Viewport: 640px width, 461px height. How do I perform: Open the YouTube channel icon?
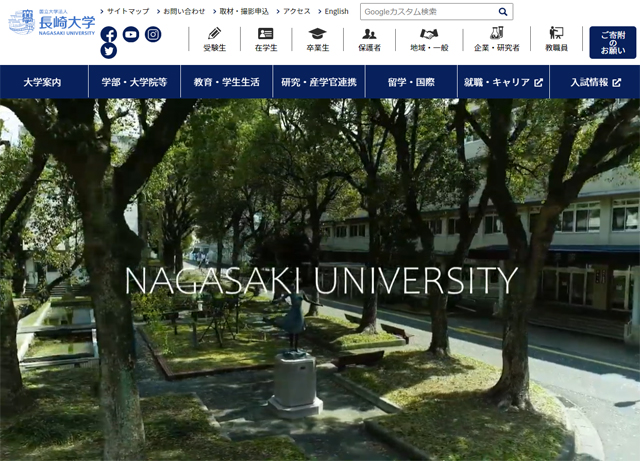[131, 35]
